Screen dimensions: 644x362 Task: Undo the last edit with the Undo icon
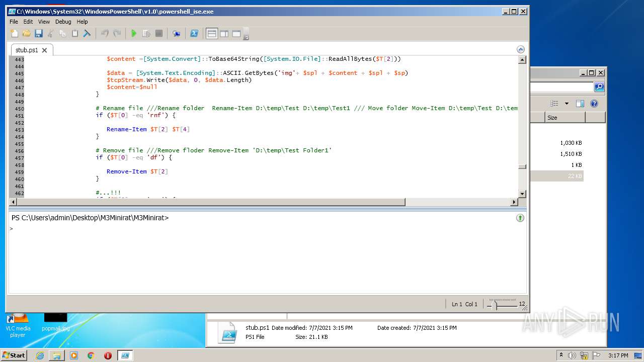[x=105, y=34]
